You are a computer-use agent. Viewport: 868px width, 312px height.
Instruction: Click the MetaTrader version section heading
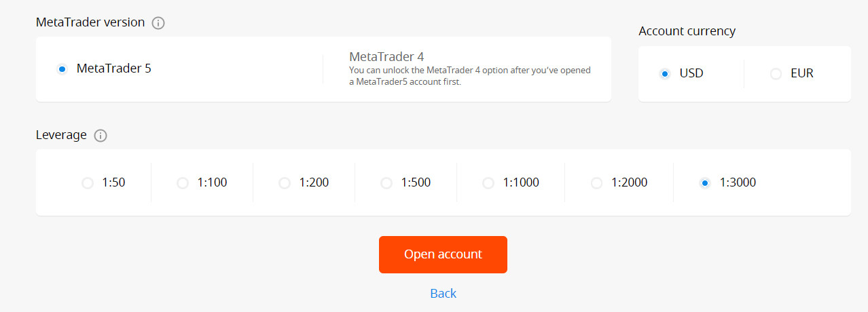point(90,22)
